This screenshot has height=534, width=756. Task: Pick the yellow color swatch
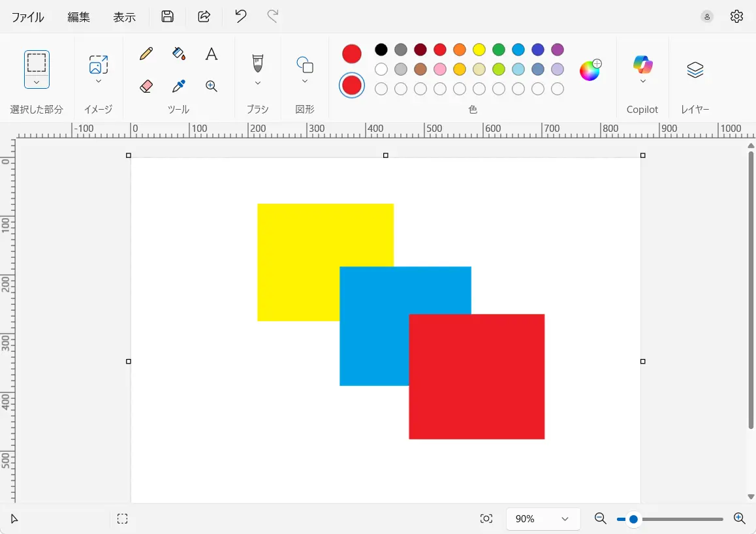point(479,50)
